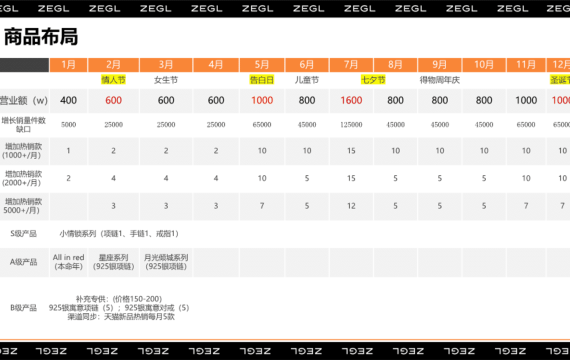This screenshot has width=570, height=360.
Task: Click the 1 cell under 1月
Action: (68, 151)
